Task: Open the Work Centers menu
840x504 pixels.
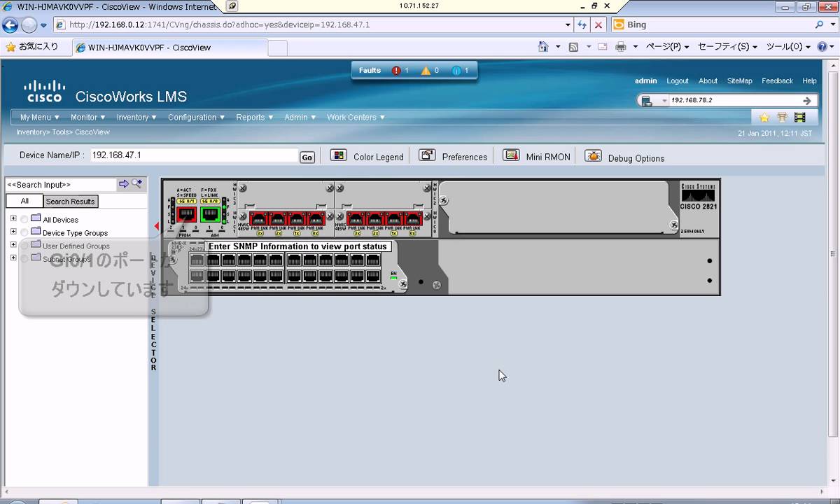Action: point(356,118)
